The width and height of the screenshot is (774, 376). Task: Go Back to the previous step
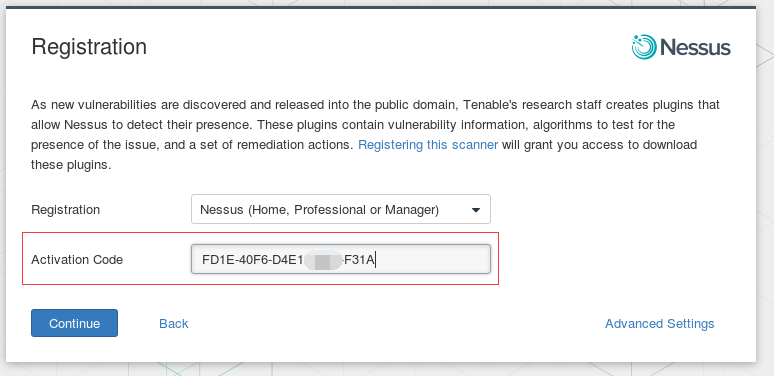point(174,324)
